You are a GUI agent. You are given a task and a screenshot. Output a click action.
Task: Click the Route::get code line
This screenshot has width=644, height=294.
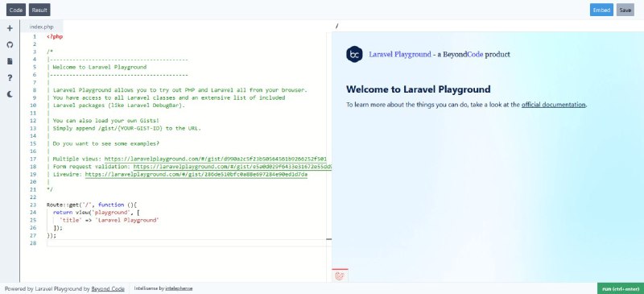92,205
